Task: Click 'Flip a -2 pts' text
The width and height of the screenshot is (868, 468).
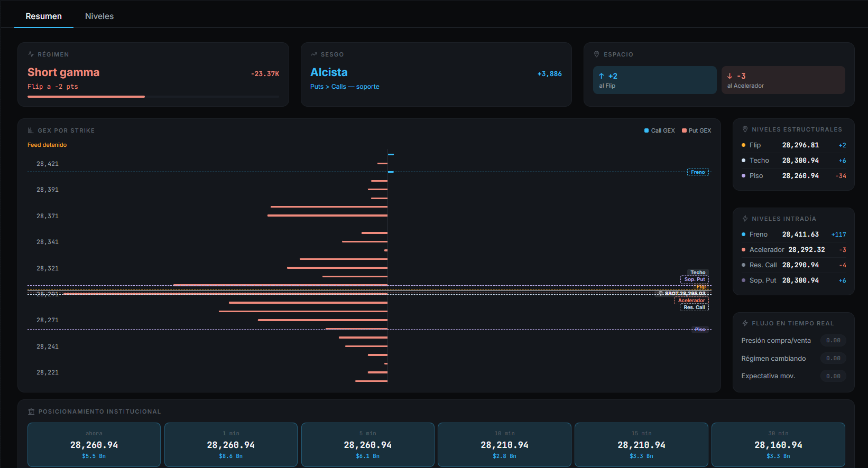Action: (53, 87)
